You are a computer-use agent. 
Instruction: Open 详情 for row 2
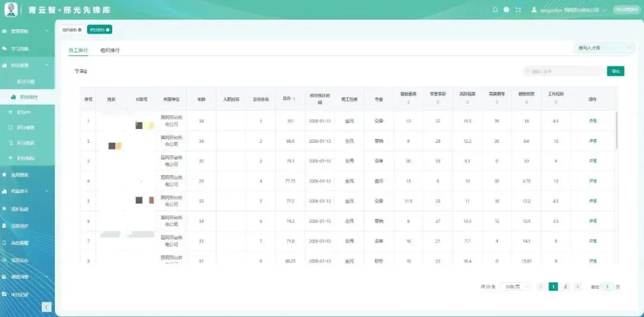tap(593, 141)
